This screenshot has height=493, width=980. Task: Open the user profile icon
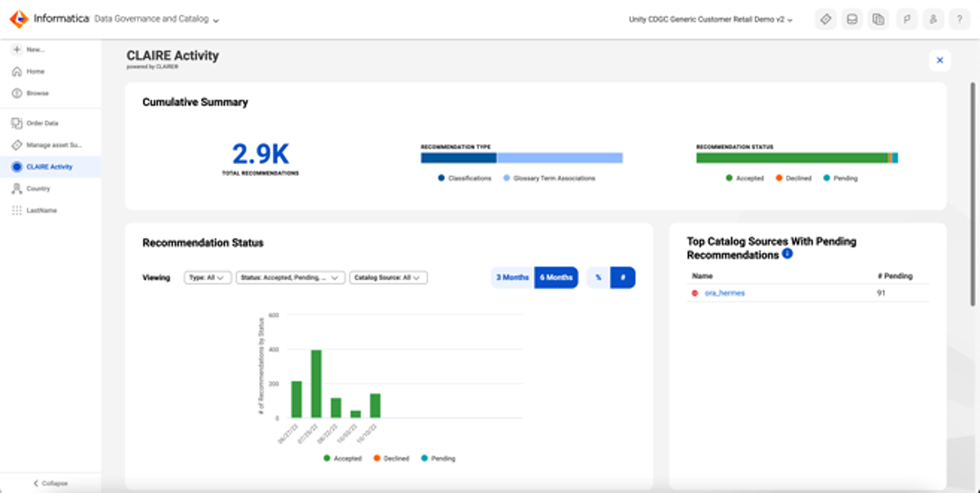(x=933, y=20)
